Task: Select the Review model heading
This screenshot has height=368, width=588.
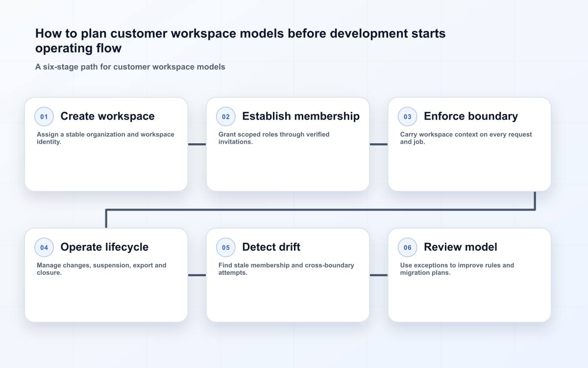Action: [461, 247]
